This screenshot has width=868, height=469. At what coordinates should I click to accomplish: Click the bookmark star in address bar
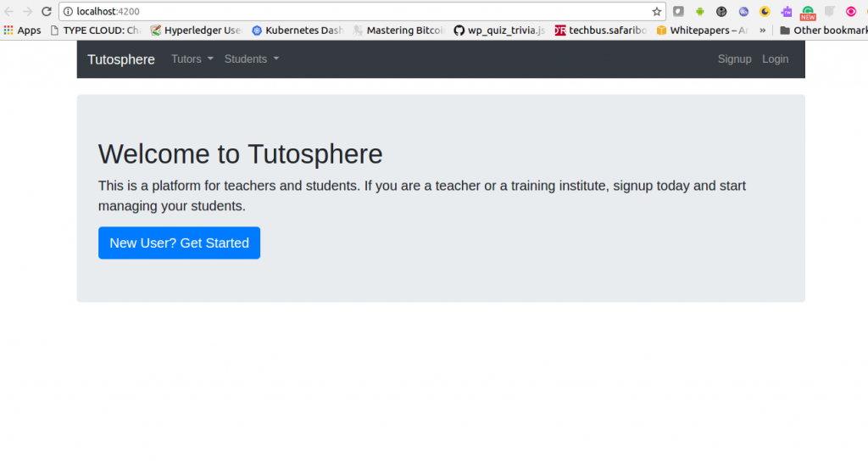tap(657, 12)
